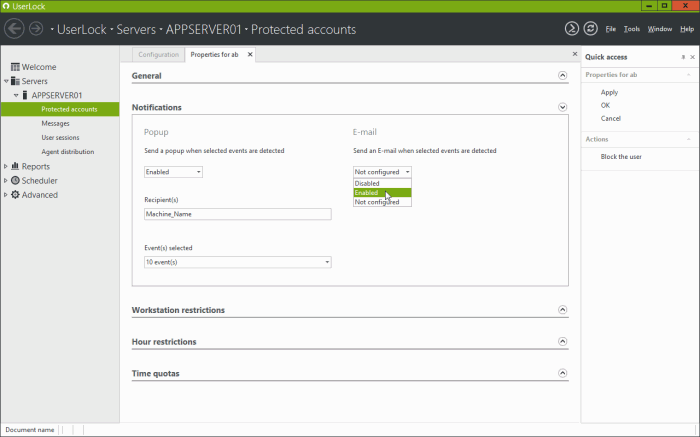Open the 10 event(s) dropdown
Image resolution: width=700 pixels, height=437 pixels.
point(238,262)
